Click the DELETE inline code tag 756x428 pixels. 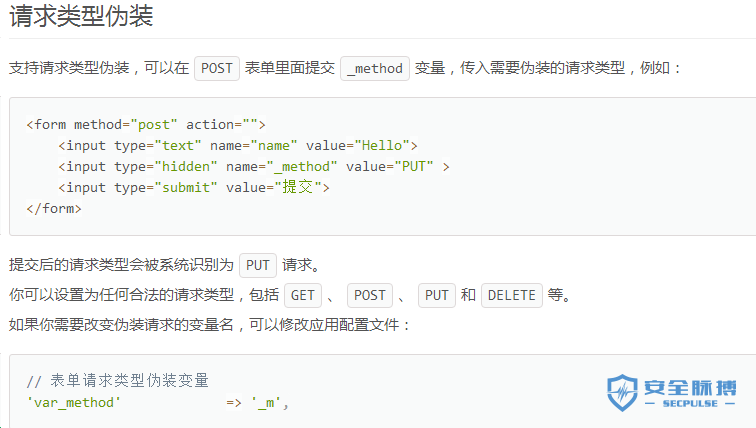click(x=512, y=295)
